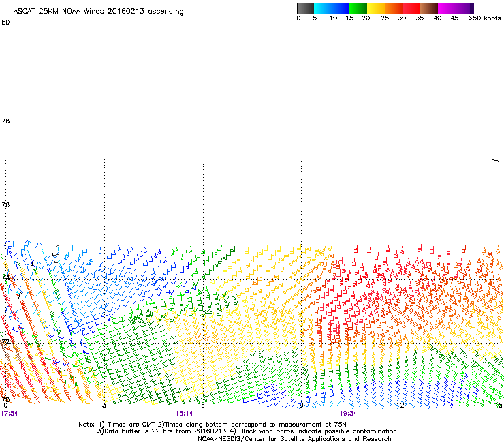Click the purple time label '19:34'
The height and width of the screenshot is (443, 504).
point(349,414)
